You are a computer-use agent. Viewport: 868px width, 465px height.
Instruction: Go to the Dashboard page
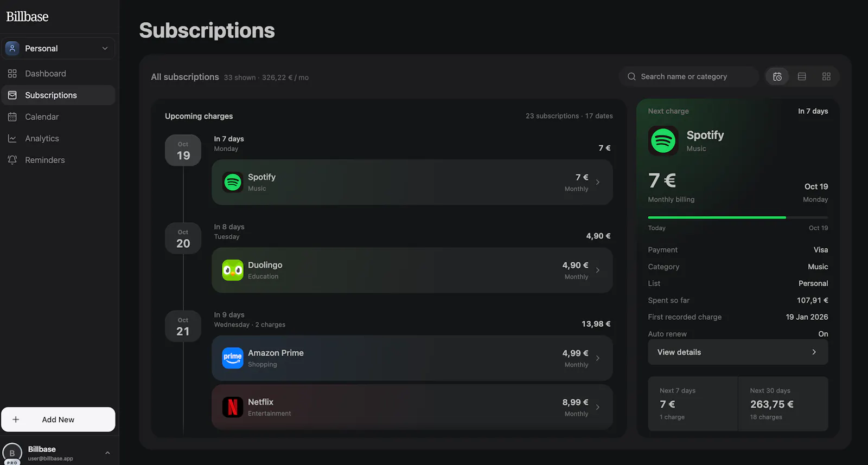tap(58, 74)
